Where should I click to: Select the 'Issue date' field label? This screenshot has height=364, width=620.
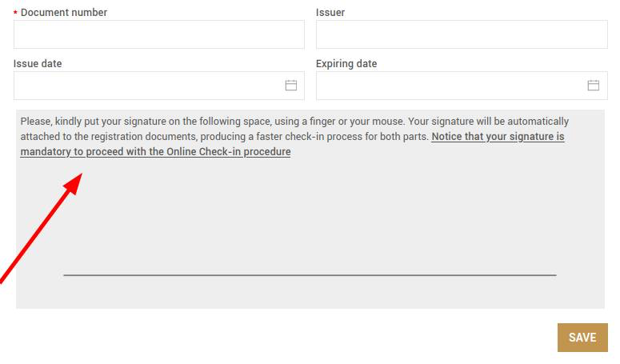point(38,64)
